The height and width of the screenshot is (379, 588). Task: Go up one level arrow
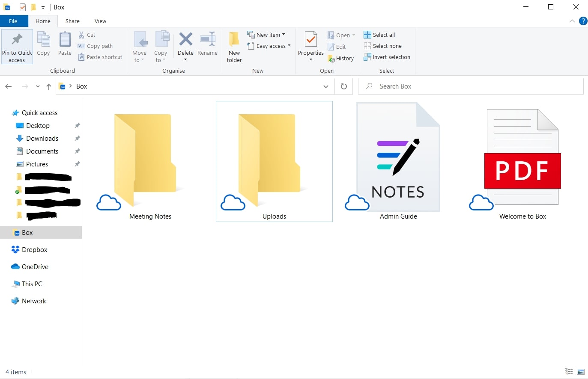(x=49, y=86)
